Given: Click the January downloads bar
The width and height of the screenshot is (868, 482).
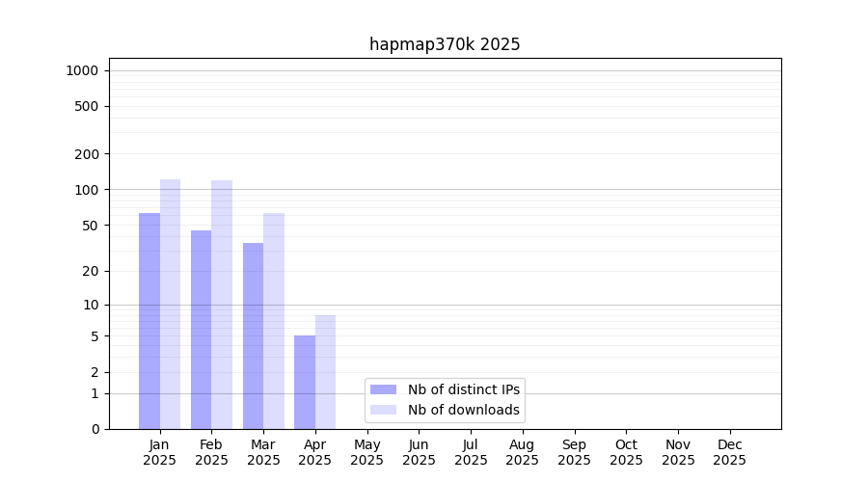Looking at the screenshot, I should click(x=170, y=304).
